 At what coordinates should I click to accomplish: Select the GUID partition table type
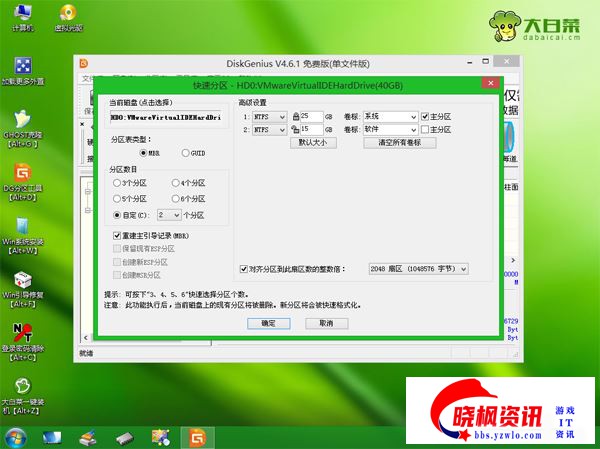(x=186, y=153)
